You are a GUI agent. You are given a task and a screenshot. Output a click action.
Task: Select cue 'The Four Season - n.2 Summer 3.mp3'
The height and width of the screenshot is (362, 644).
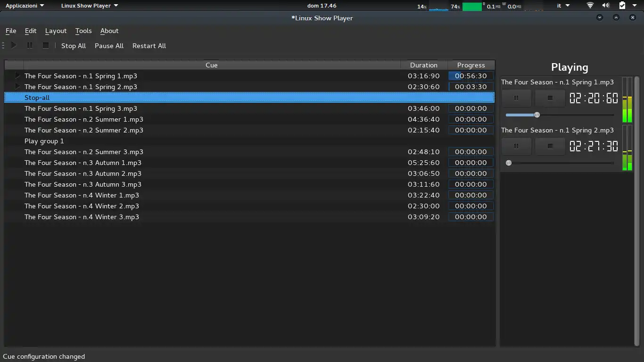click(249, 152)
